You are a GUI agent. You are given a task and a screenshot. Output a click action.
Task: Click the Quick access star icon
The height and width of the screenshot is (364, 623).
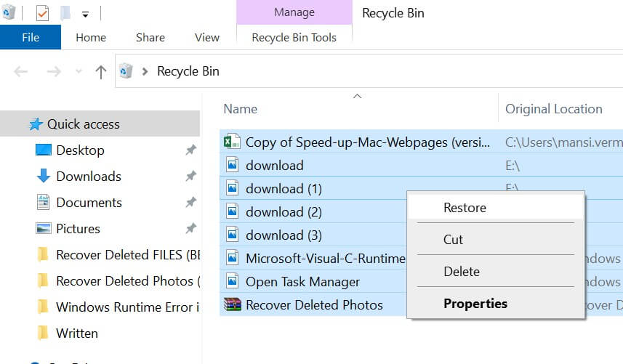[x=36, y=124]
